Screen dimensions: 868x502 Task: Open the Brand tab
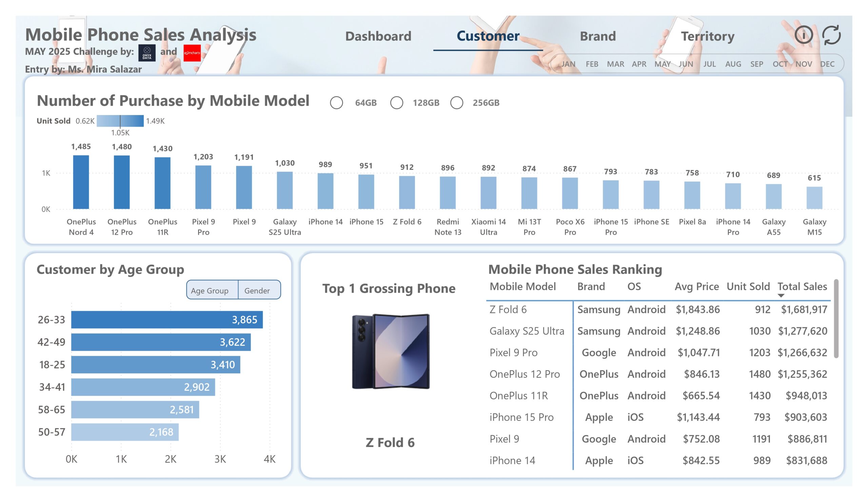(598, 36)
